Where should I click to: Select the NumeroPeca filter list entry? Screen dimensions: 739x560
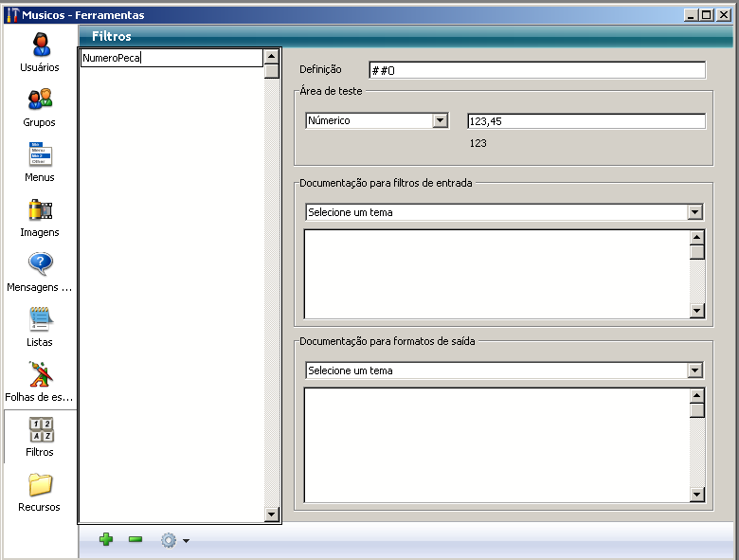coord(171,58)
